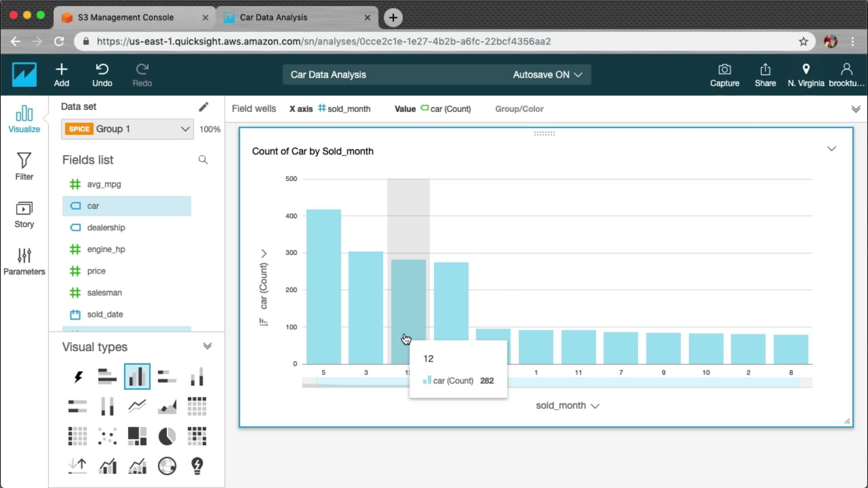Select the tree map visual type
Image resolution: width=868 pixels, height=488 pixels.
(137, 436)
